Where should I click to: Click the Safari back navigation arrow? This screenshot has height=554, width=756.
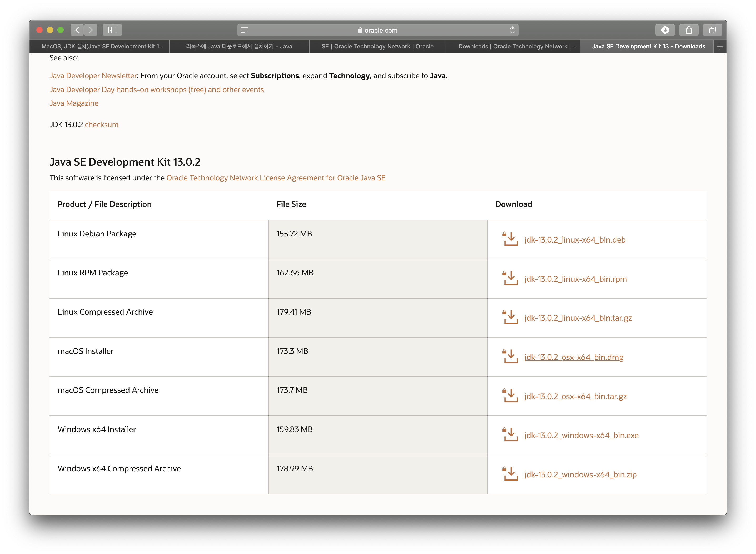pos(77,30)
